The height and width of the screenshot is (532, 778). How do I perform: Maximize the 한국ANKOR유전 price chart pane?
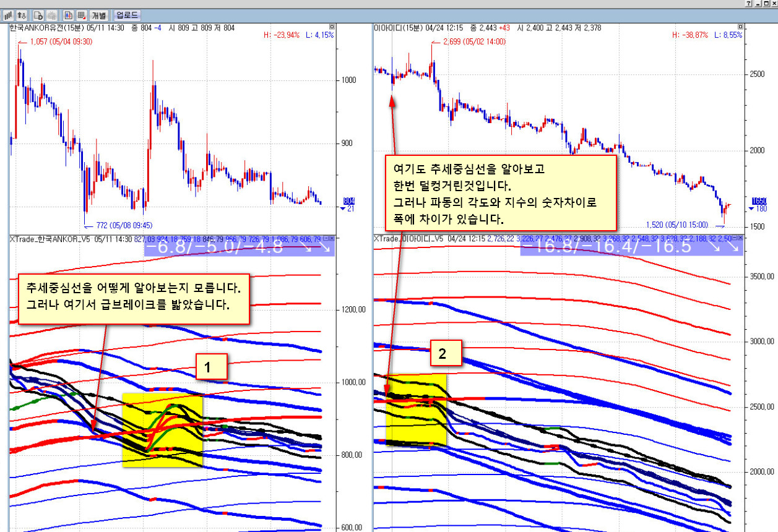(332, 27)
